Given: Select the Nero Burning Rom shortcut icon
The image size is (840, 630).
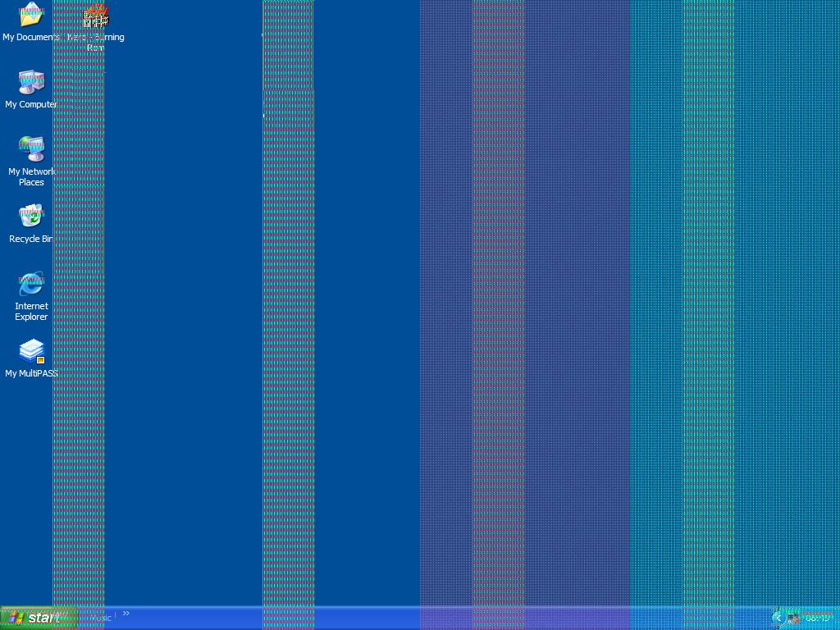Looking at the screenshot, I should click(96, 15).
